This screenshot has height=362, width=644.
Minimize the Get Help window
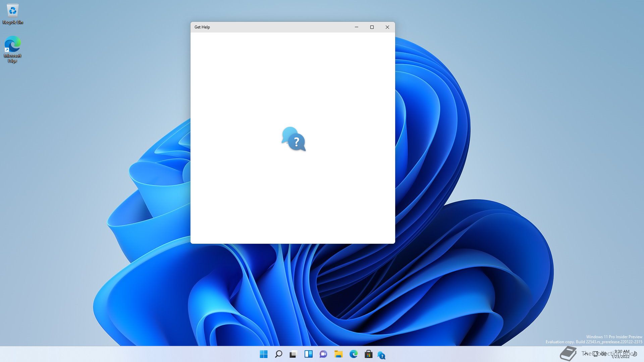[x=357, y=27]
